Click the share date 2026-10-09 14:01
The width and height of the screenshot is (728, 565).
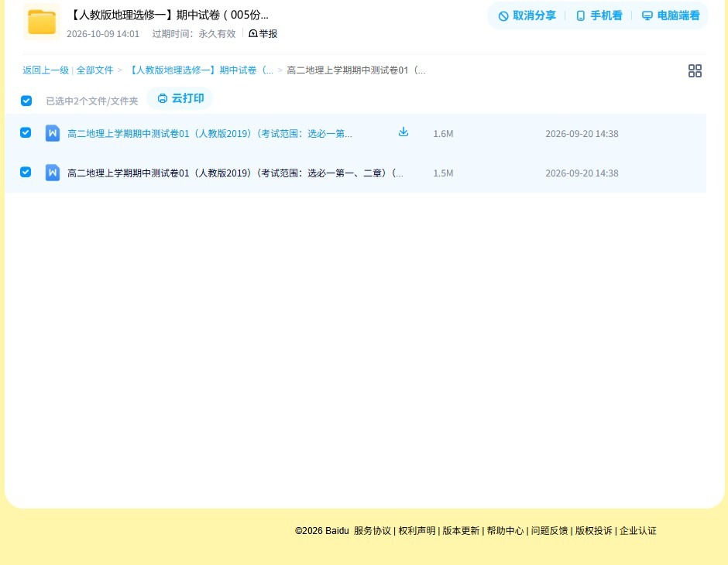tap(103, 34)
